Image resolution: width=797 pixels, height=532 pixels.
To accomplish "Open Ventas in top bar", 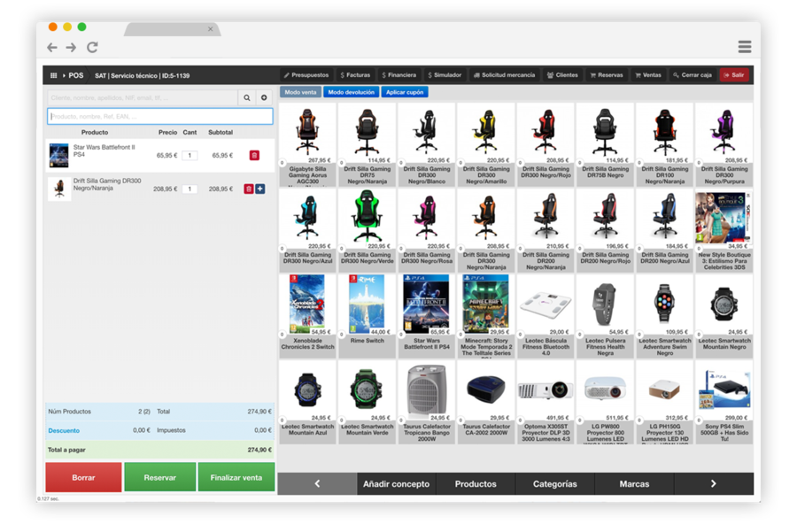I will coord(648,75).
